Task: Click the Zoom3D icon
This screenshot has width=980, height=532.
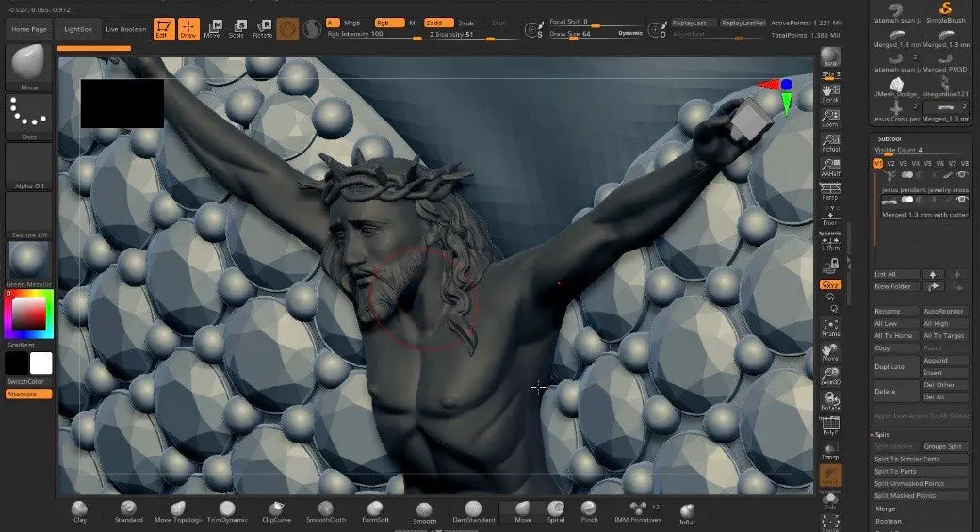Action: (830, 377)
